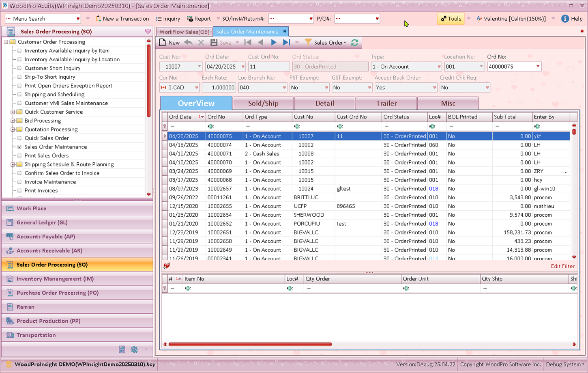Viewport: 588px width, 373px height.
Task: Open the Type dropdown arrow
Action: pos(439,67)
